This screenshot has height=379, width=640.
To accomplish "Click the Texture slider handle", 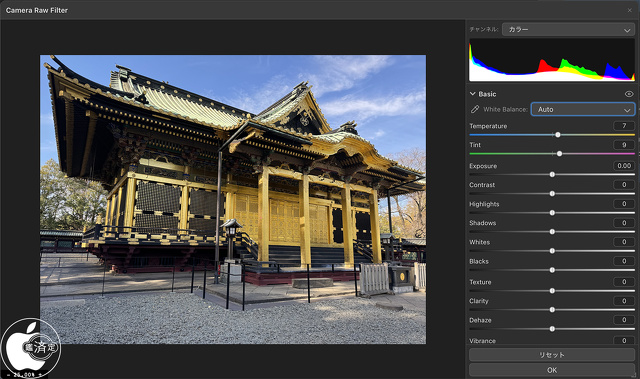I will 552,291.
